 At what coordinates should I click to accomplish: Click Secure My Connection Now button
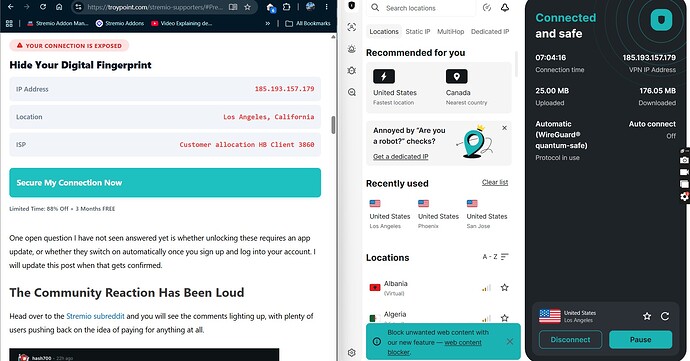click(165, 183)
